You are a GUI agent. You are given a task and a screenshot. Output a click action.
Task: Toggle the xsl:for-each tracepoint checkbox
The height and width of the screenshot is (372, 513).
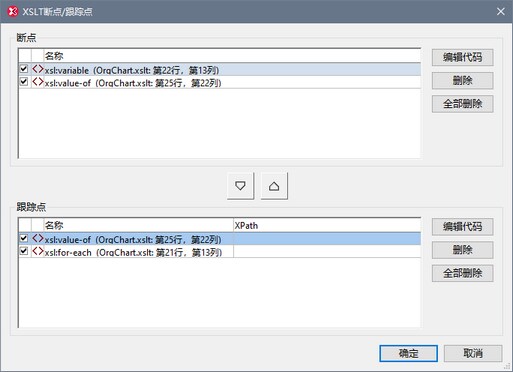24,251
